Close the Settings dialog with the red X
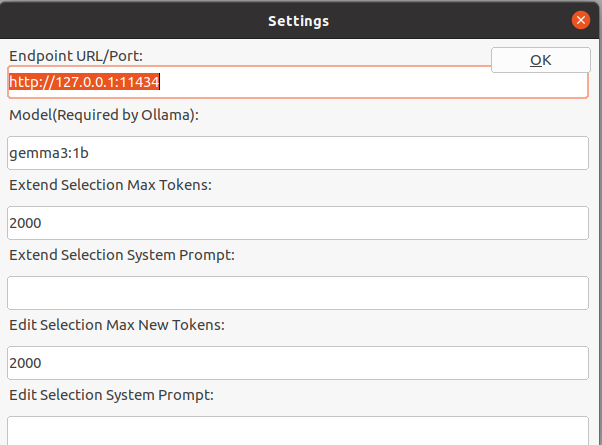602x445 pixels. pos(580,20)
